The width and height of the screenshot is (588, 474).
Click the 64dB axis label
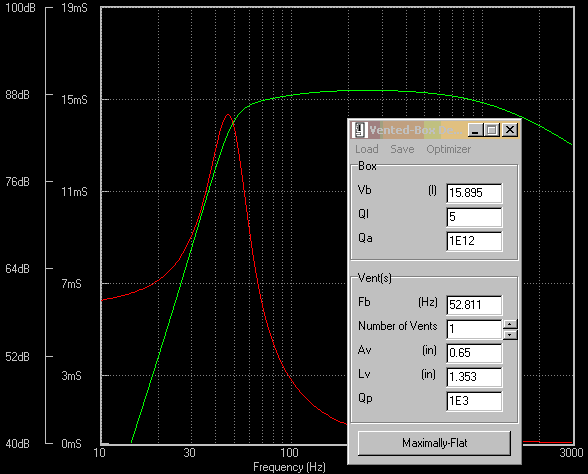[x=17, y=269]
